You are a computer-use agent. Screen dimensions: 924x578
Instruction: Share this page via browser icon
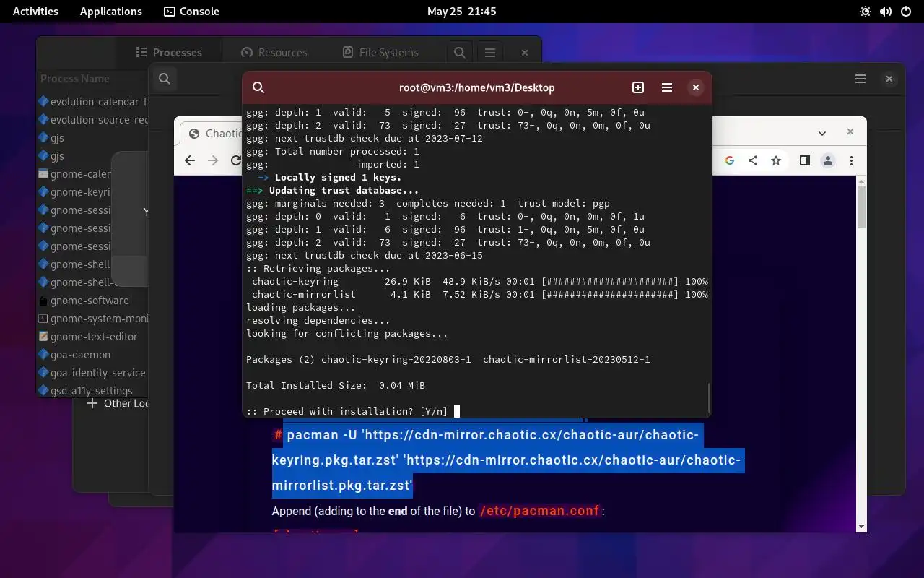(x=753, y=160)
